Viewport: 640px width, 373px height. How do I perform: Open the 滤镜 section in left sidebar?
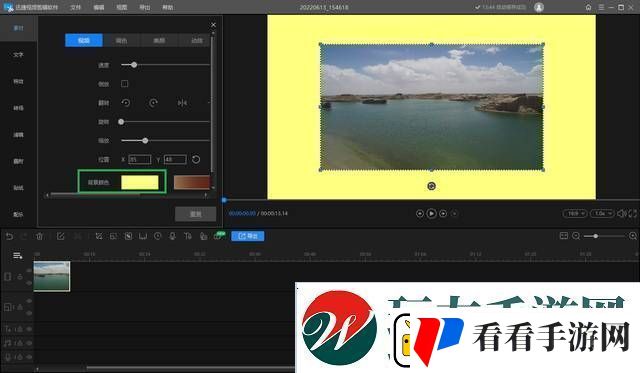(x=18, y=135)
